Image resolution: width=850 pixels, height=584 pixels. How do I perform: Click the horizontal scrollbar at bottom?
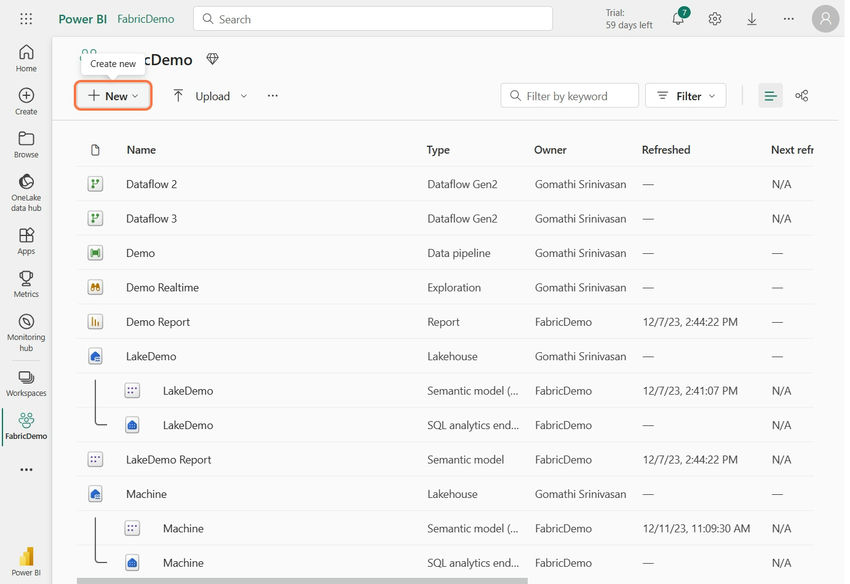point(302,581)
